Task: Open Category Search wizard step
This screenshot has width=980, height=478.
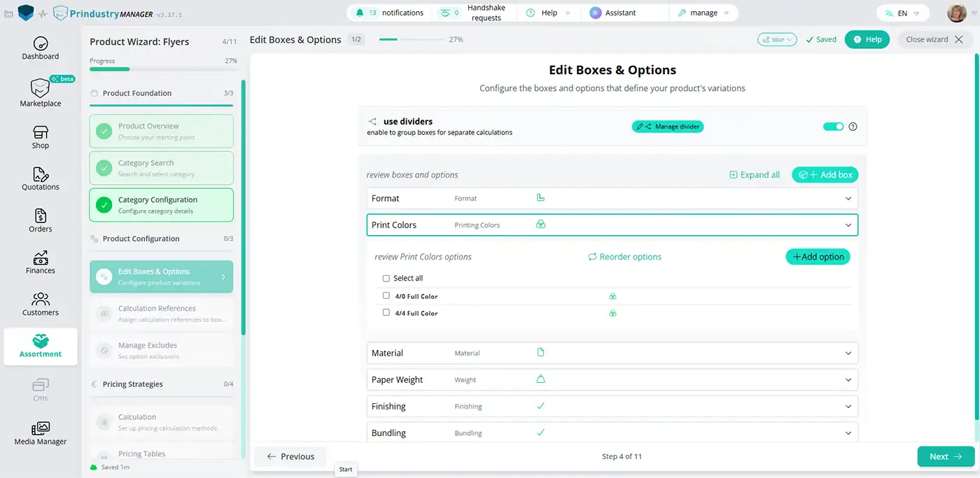Action: click(x=161, y=168)
